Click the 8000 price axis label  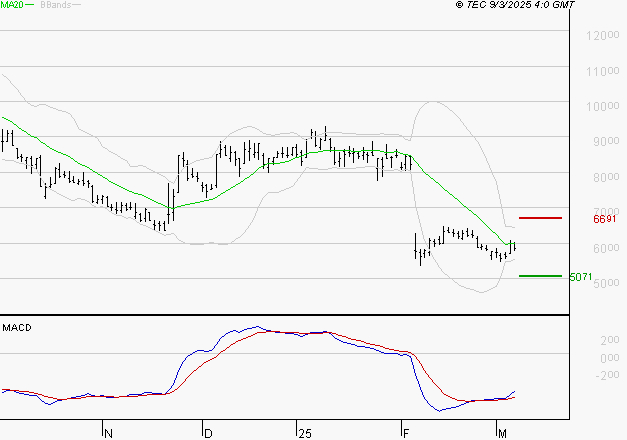(x=606, y=177)
